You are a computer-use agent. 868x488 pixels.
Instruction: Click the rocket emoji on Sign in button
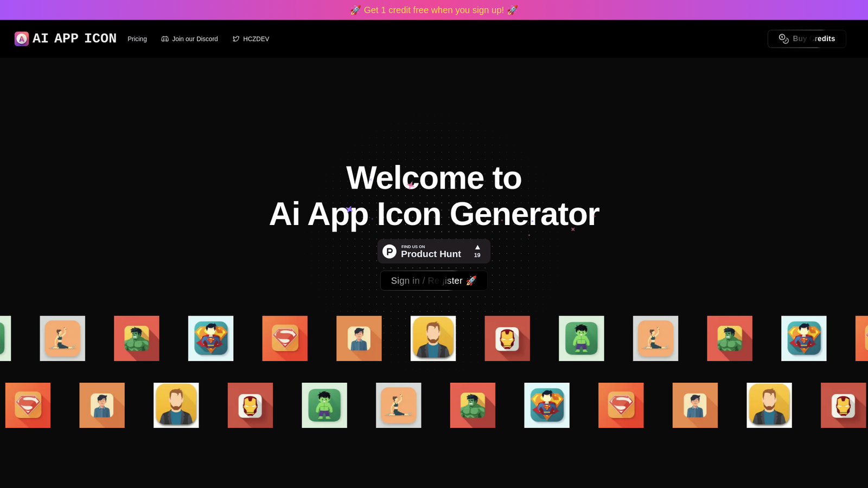tap(471, 280)
